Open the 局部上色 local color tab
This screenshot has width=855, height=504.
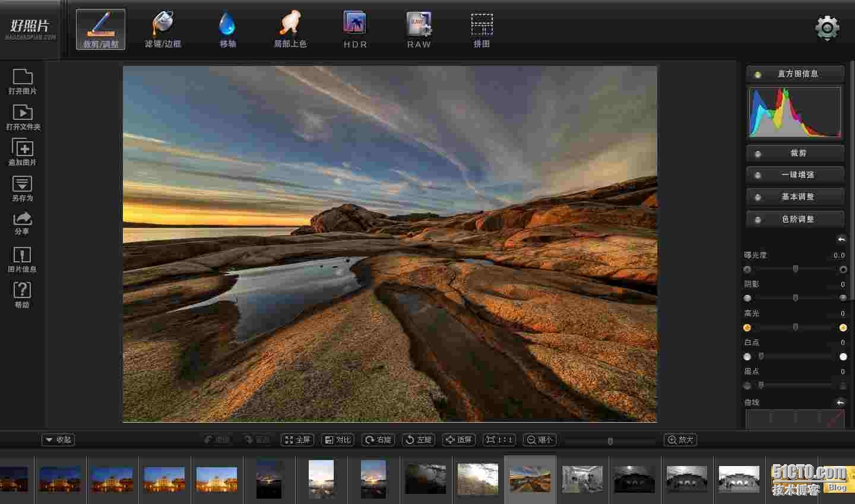[x=290, y=29]
